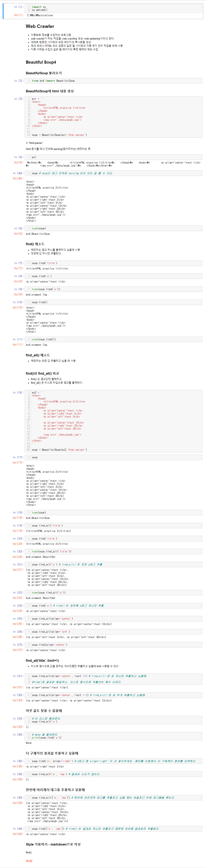Select the In [38] find_all(['p', 'img']) cell
Screen dimensions: 206x868
(x=114, y=798)
